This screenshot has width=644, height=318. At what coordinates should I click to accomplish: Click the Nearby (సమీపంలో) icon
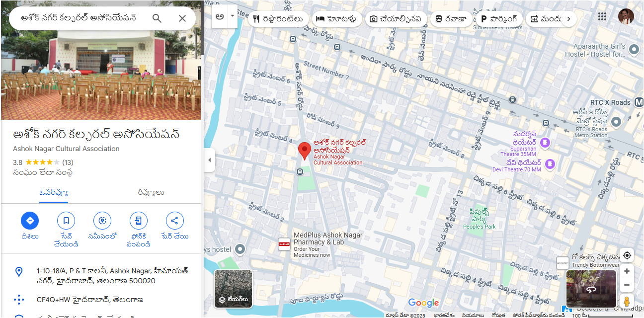[x=102, y=221]
